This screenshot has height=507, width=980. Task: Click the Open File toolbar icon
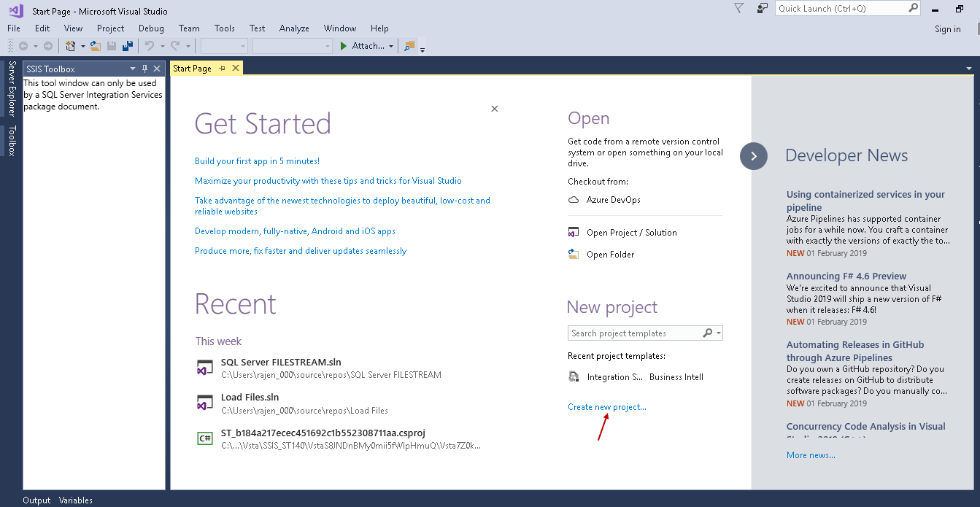pyautogui.click(x=95, y=46)
